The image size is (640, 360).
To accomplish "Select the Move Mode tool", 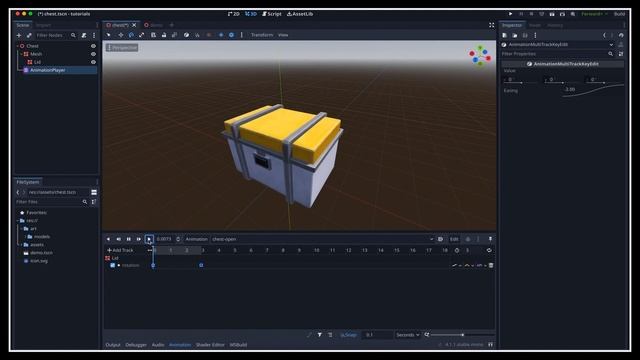I will [x=120, y=35].
